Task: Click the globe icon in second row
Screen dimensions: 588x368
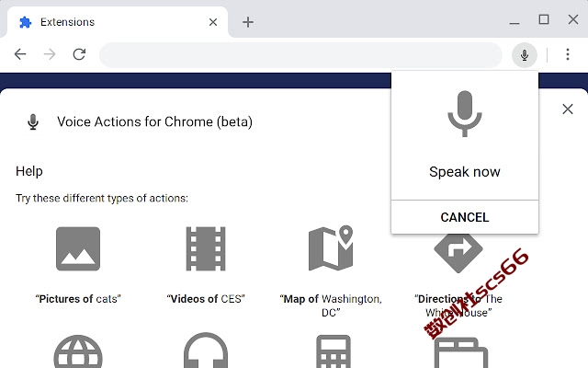Action: 78,351
